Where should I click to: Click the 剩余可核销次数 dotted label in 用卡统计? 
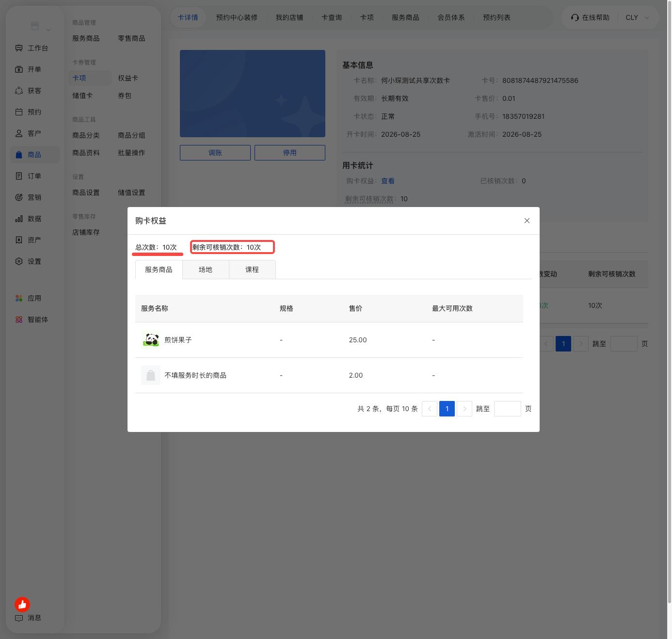pyautogui.click(x=369, y=199)
